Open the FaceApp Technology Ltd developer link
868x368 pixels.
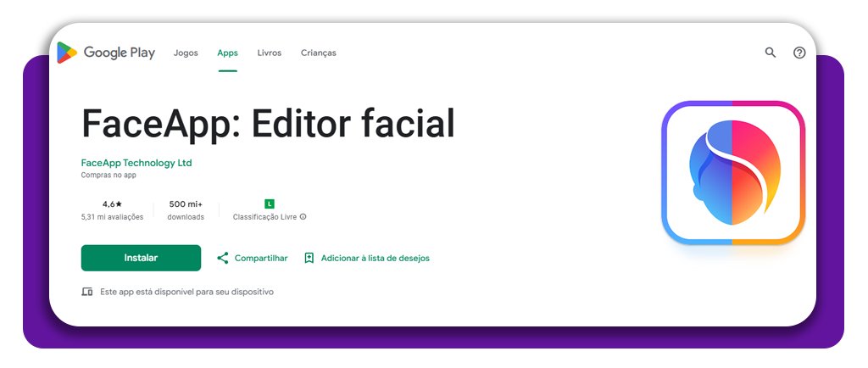pos(136,163)
